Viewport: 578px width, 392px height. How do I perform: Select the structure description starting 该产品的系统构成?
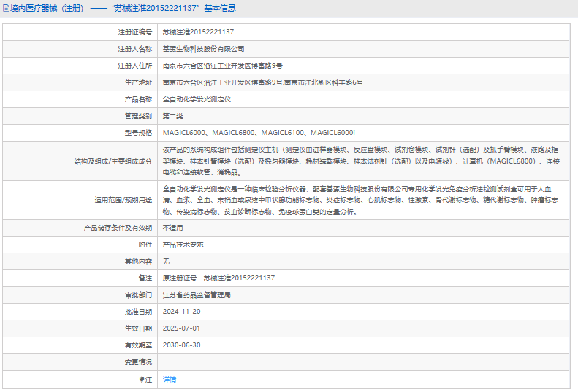361,161
